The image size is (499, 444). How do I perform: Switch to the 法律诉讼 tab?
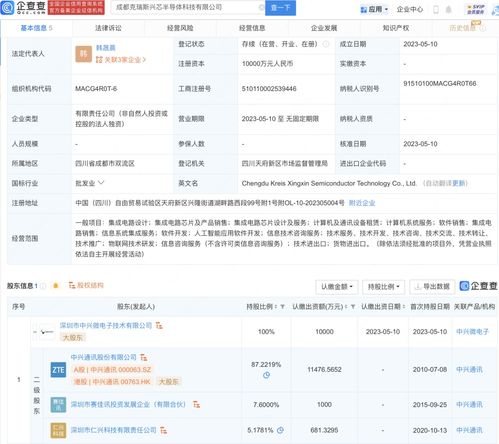point(108,28)
